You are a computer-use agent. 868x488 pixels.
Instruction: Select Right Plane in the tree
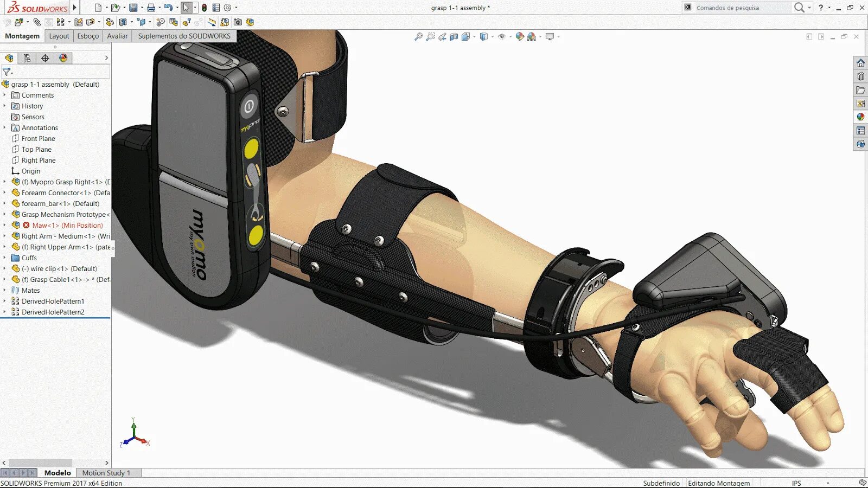click(39, 160)
